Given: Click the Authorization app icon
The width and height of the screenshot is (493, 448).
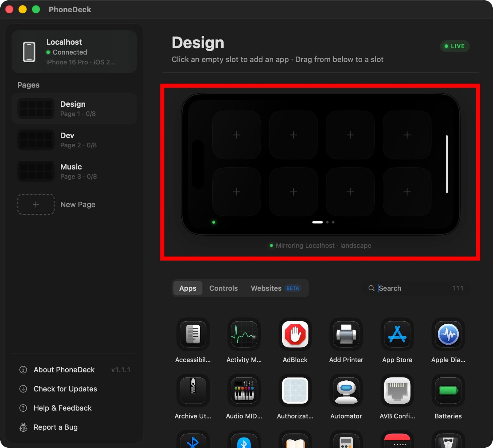Looking at the screenshot, I should coord(295,391).
